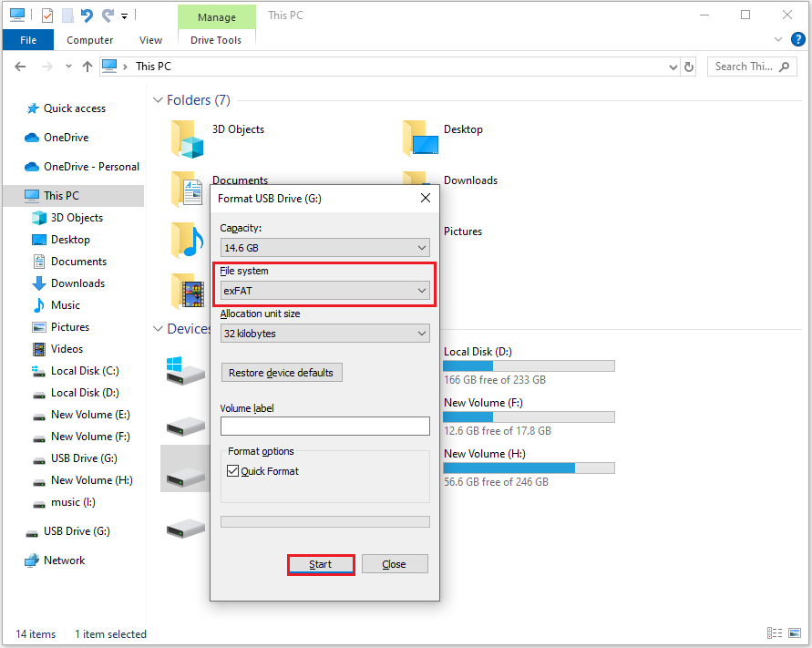This screenshot has width=812, height=648.
Task: Click the Undo arrow in title bar
Action: 87,15
